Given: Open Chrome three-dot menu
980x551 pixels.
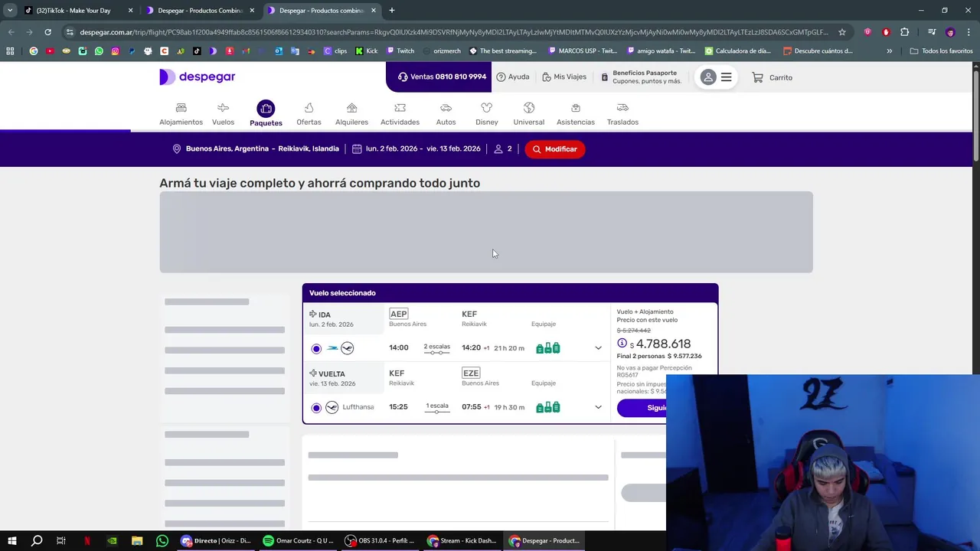Looking at the screenshot, I should (969, 32).
